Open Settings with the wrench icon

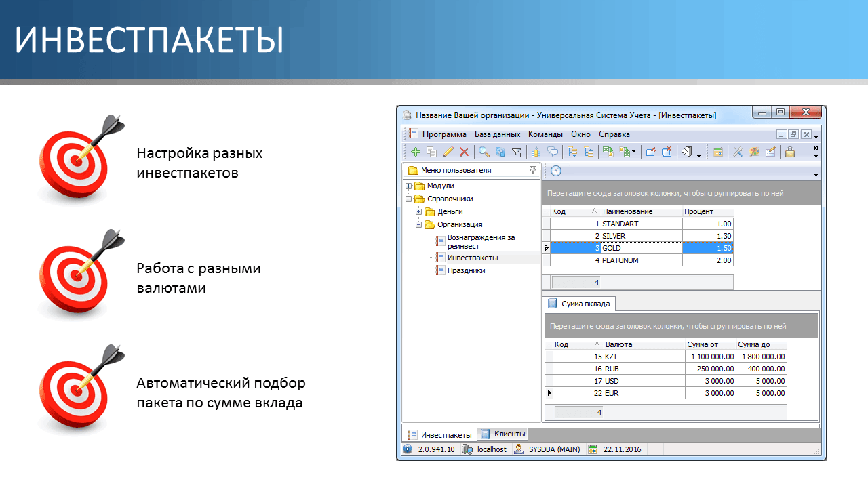738,152
